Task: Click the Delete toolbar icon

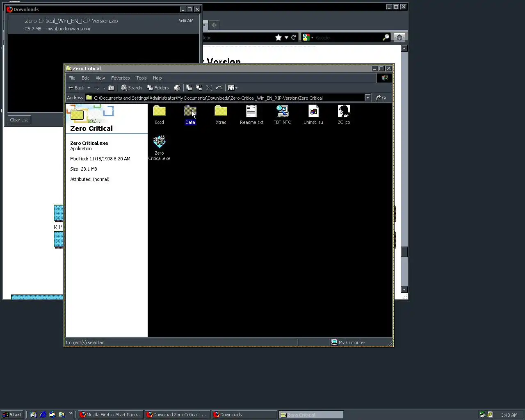Action: (x=209, y=88)
